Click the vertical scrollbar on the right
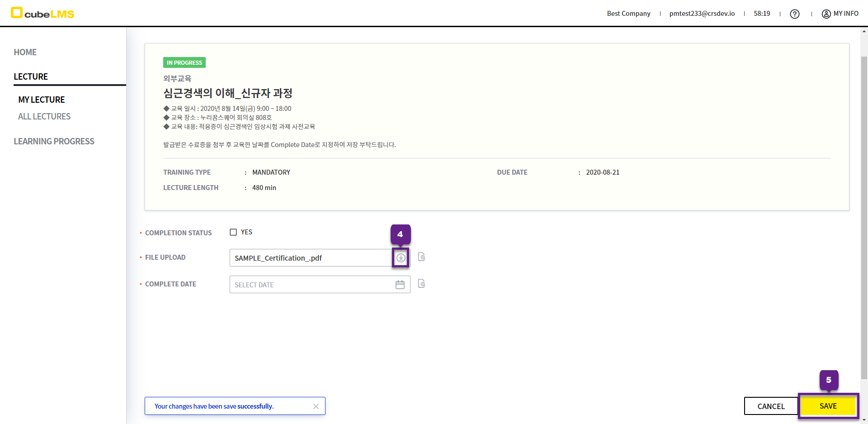 click(864, 217)
